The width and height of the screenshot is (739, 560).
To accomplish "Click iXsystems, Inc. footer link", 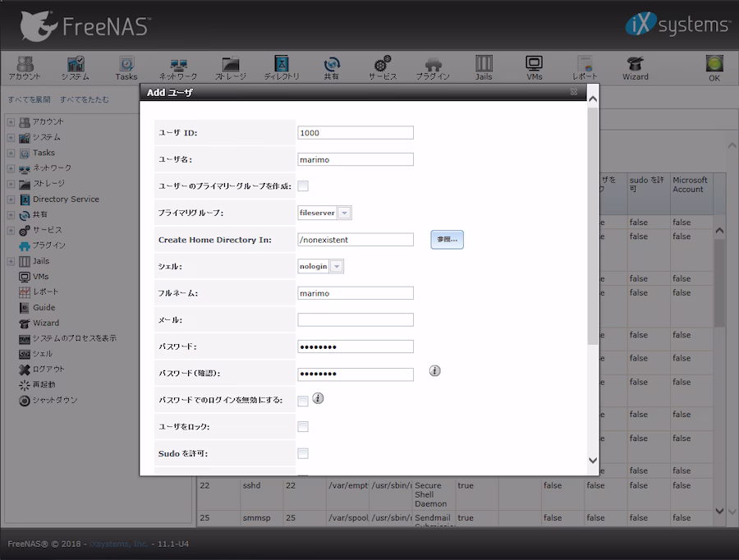I will 119,544.
